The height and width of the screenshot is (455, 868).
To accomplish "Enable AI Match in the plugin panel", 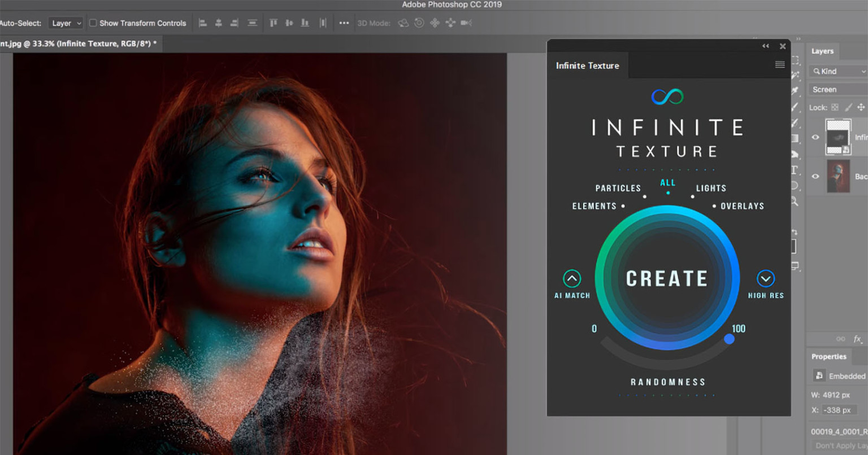I will click(x=571, y=279).
